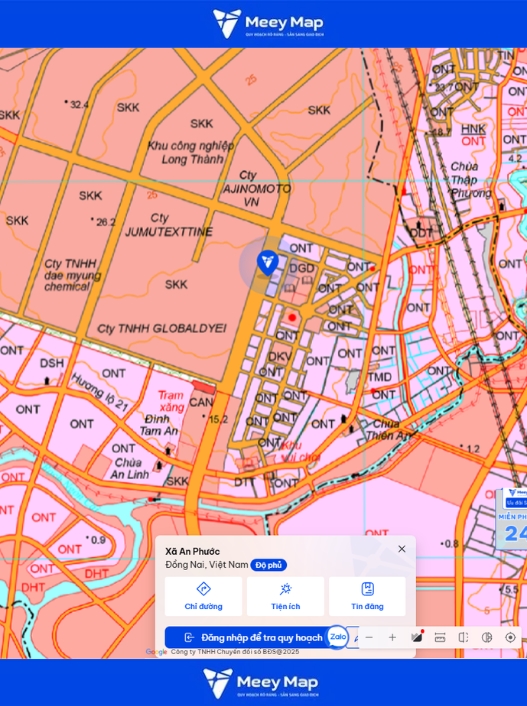This screenshot has height=706, width=527.
Task: Click the Cty TNHH dae myung chemical label
Action: tap(73, 275)
